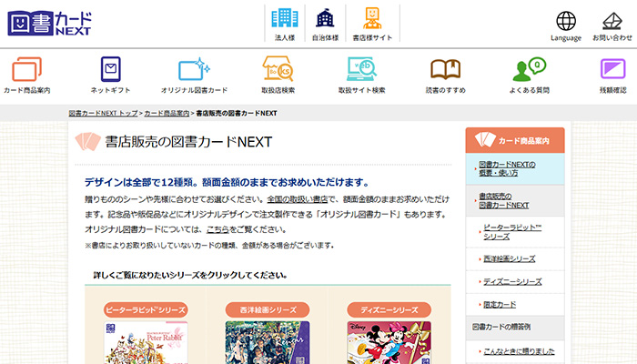Go to 図書カードNEXT トップ breadcrumb
This screenshot has height=364, width=637.
pos(103,114)
